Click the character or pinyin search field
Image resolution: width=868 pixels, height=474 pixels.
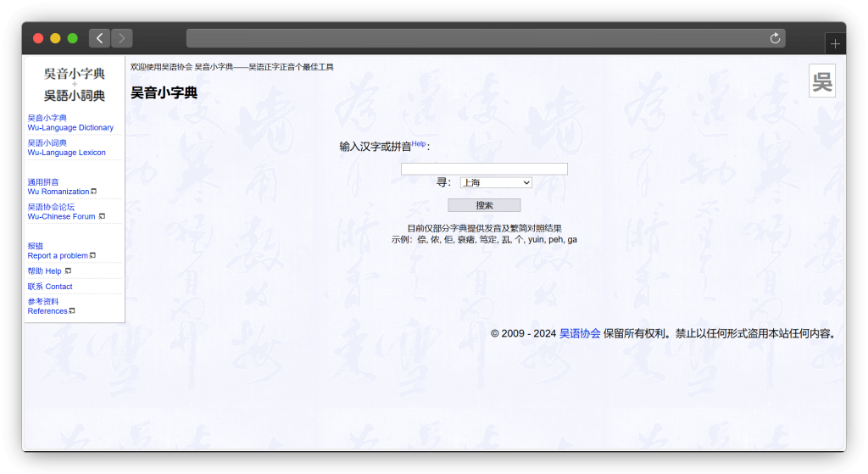click(x=484, y=169)
